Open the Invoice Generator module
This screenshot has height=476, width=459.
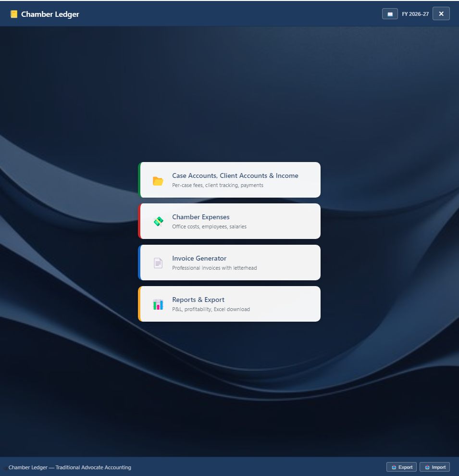229,263
